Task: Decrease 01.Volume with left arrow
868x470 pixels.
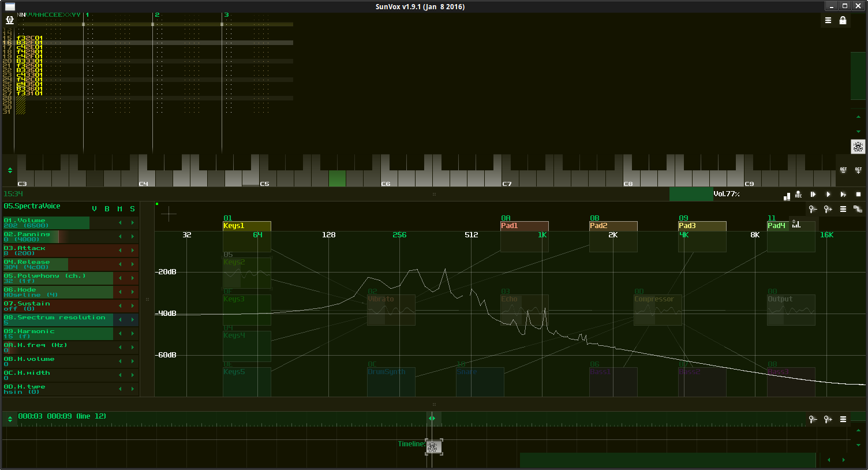Action: (x=120, y=222)
